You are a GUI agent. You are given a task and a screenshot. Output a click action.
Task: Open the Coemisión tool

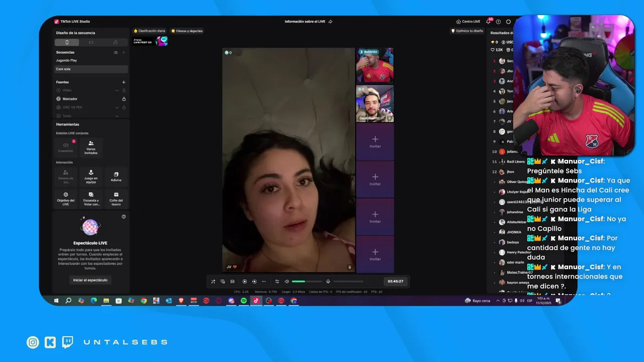(x=66, y=147)
